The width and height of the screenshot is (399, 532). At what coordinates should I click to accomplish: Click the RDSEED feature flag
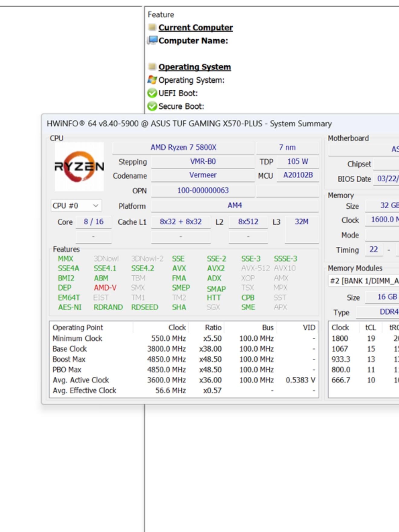tap(144, 307)
